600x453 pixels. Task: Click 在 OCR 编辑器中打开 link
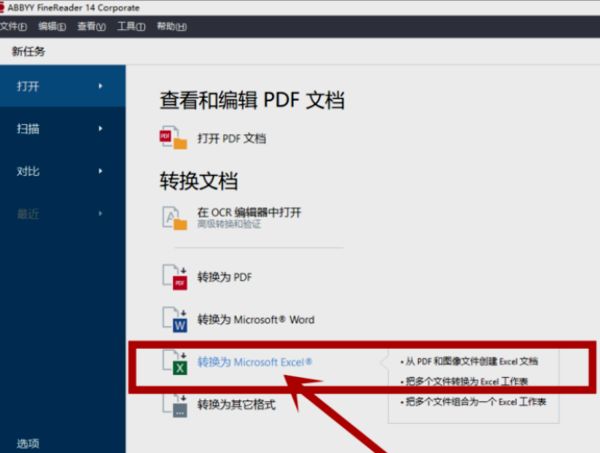pyautogui.click(x=249, y=212)
